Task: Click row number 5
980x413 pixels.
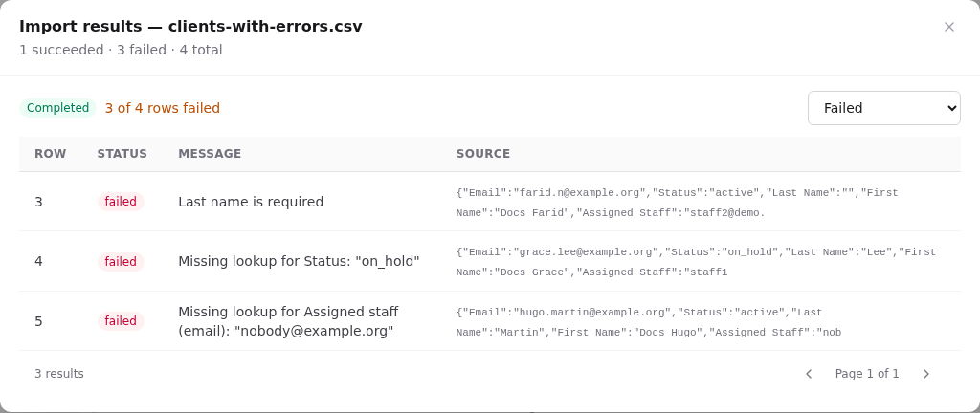Action: click(x=38, y=320)
